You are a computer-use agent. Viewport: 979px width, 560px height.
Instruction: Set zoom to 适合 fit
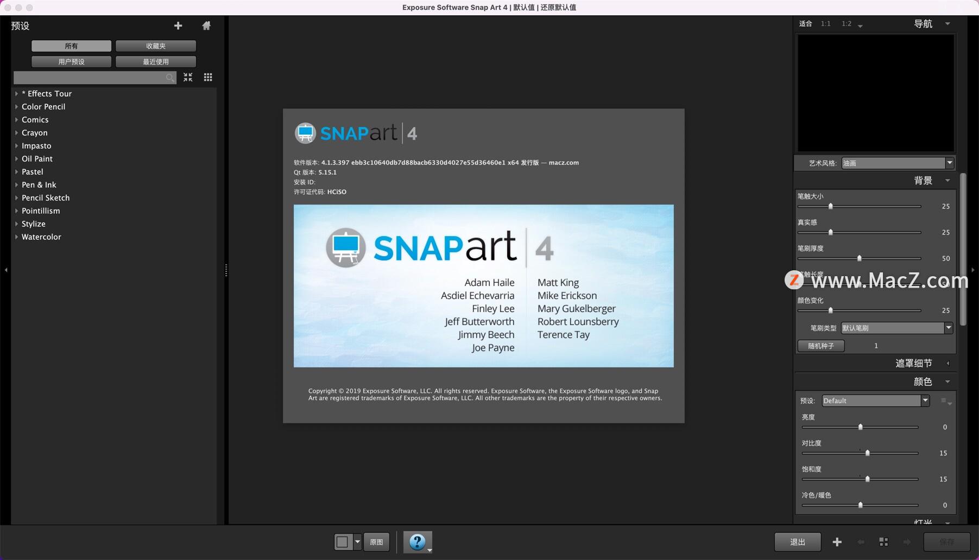click(x=806, y=24)
